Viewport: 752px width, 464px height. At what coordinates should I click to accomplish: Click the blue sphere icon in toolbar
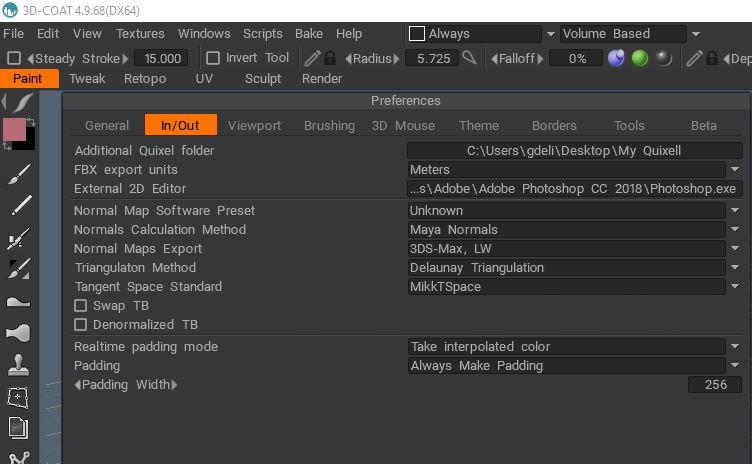click(615, 59)
